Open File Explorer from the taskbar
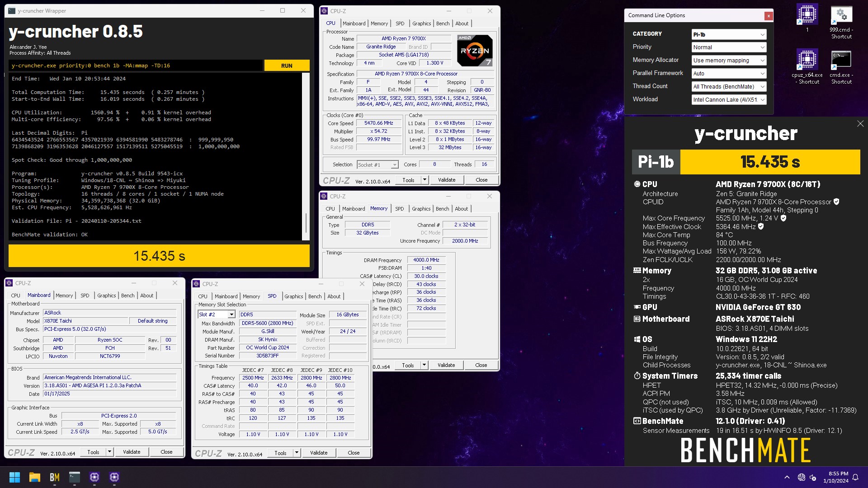This screenshot has height=488, width=868. point(35,477)
